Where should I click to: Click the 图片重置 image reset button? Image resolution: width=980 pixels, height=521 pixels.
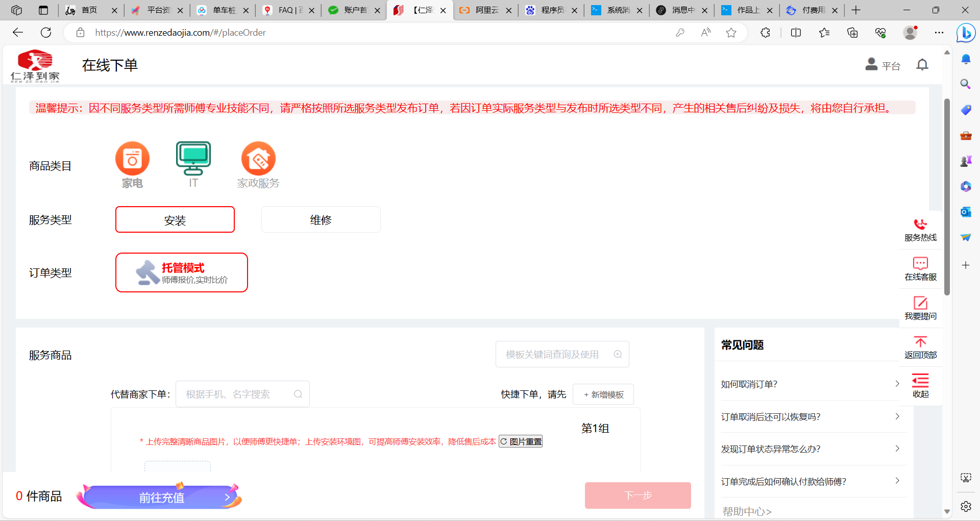(521, 441)
